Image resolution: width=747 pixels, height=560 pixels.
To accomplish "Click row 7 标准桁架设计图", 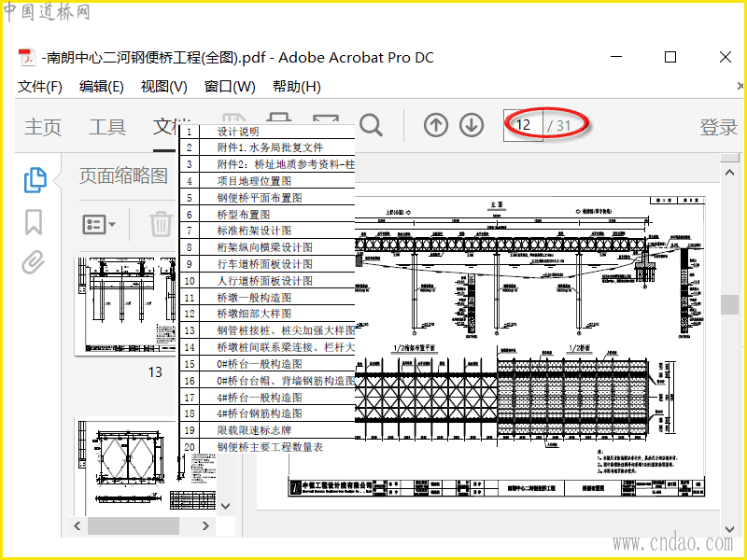I will [x=267, y=231].
